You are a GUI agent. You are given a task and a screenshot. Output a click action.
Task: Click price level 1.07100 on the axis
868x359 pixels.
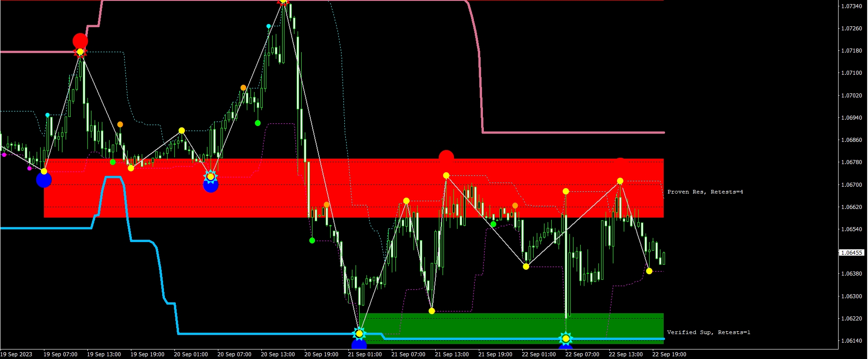[x=852, y=73]
